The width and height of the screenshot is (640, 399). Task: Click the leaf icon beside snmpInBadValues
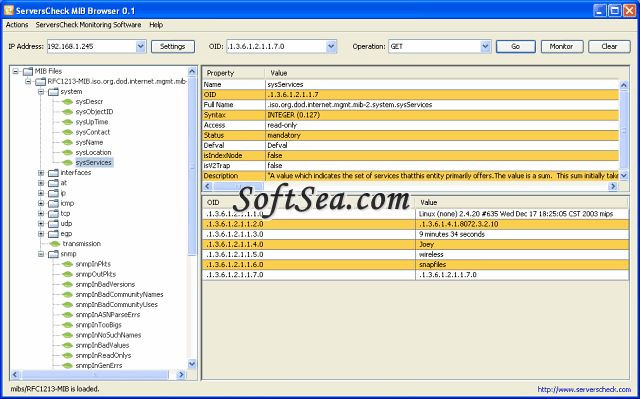pos(67,346)
